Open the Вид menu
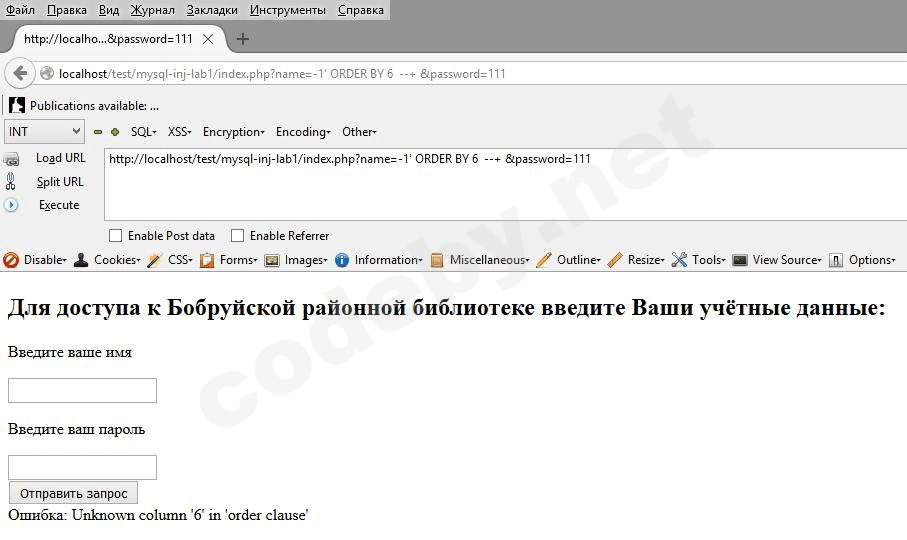Screen dimensions: 907x540 109,10
